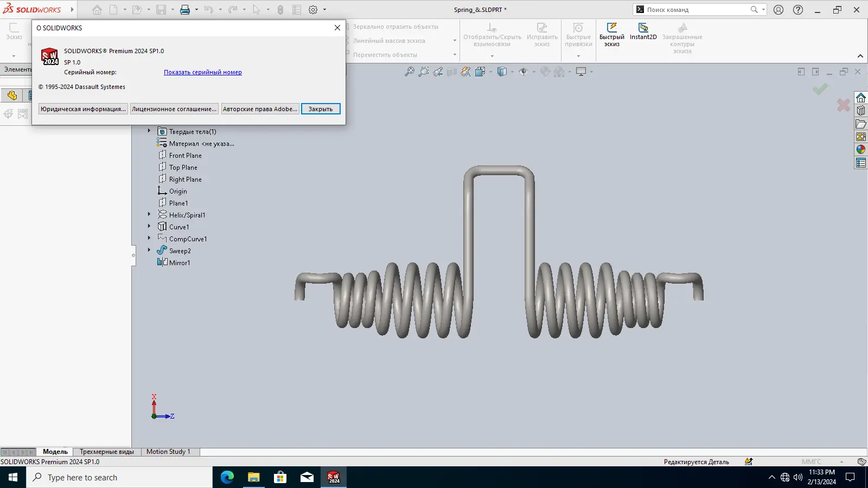868x488 pixels.
Task: Open the Appearances color ball task pane
Action: pyautogui.click(x=861, y=150)
